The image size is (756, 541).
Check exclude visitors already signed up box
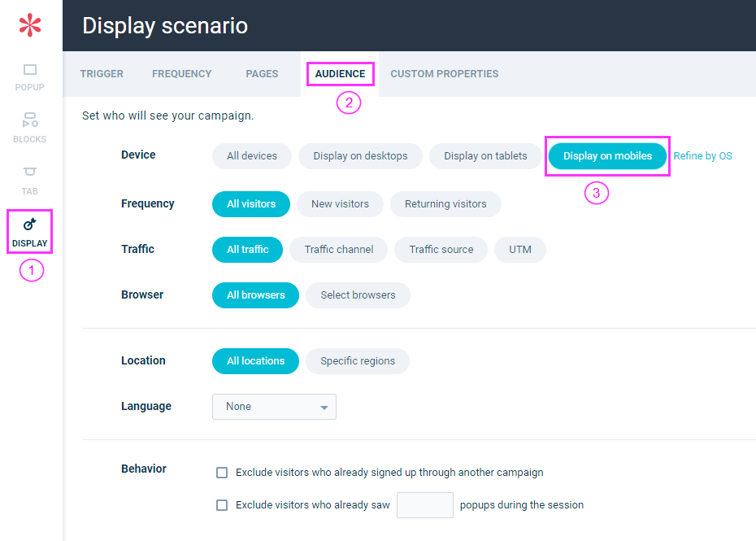tap(222, 473)
